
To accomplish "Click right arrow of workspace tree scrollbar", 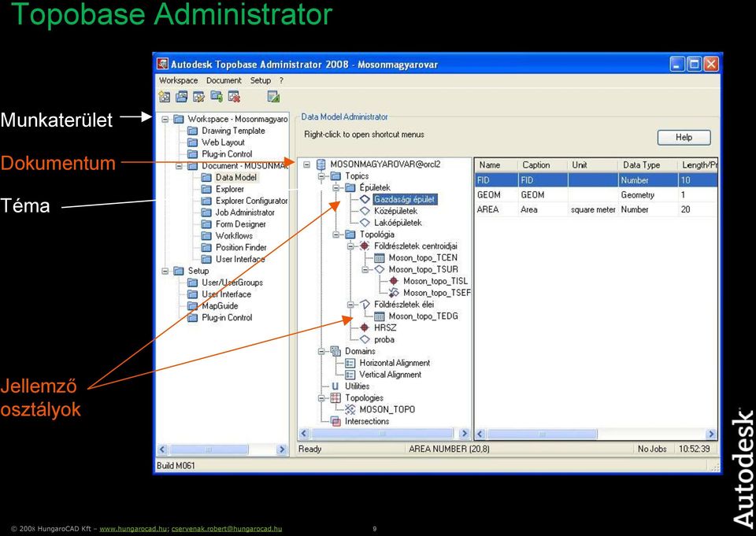I will click(x=282, y=449).
